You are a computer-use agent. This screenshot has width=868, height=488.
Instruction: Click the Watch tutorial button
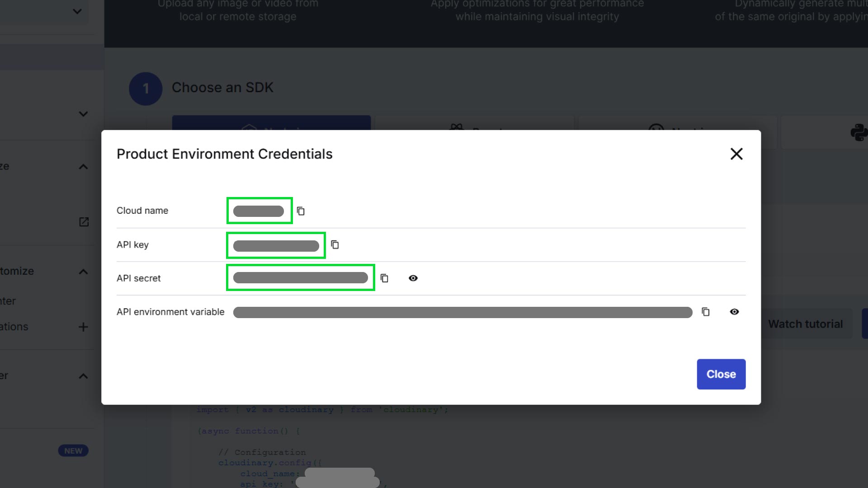coord(805,324)
